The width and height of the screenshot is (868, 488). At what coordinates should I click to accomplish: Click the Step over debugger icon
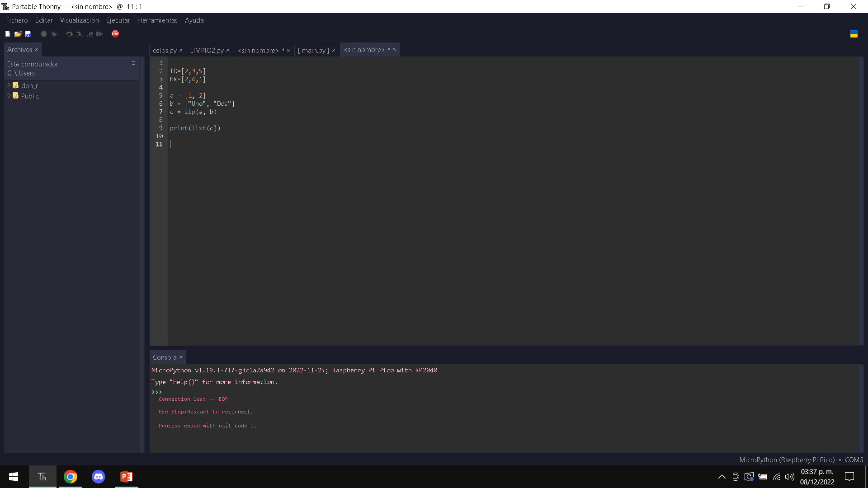point(70,34)
